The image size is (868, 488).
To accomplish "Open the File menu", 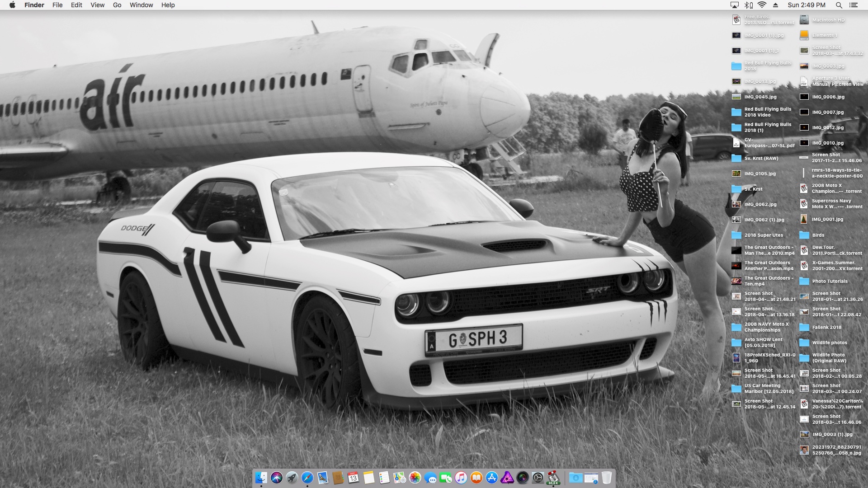I will (x=57, y=5).
